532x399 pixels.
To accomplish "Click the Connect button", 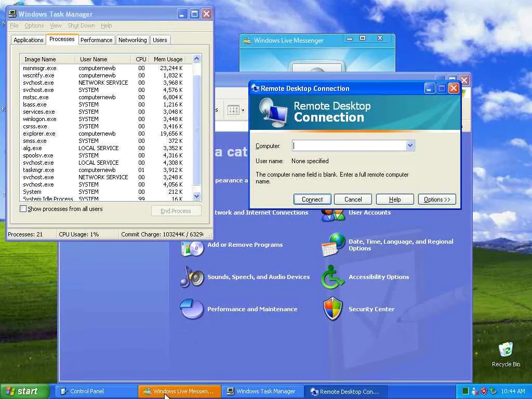I will click(x=312, y=199).
